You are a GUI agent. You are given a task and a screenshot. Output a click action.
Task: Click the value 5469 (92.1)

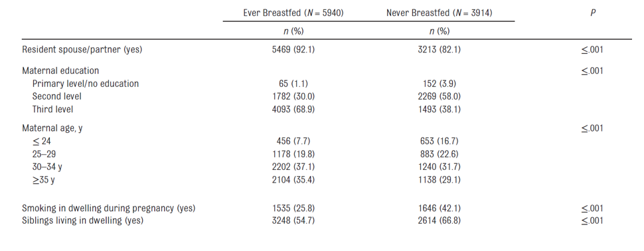[x=293, y=50]
